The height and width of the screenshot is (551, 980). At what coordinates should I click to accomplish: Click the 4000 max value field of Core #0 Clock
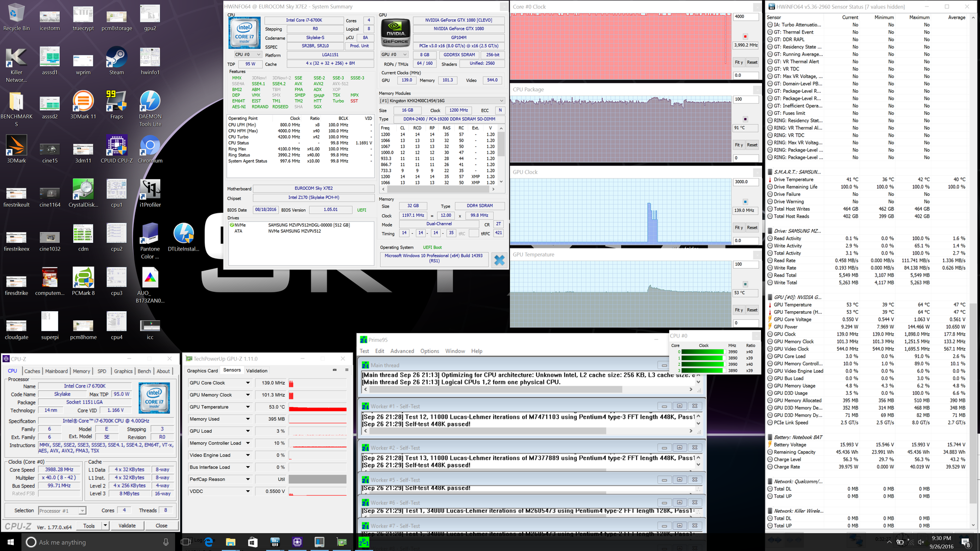click(x=746, y=16)
